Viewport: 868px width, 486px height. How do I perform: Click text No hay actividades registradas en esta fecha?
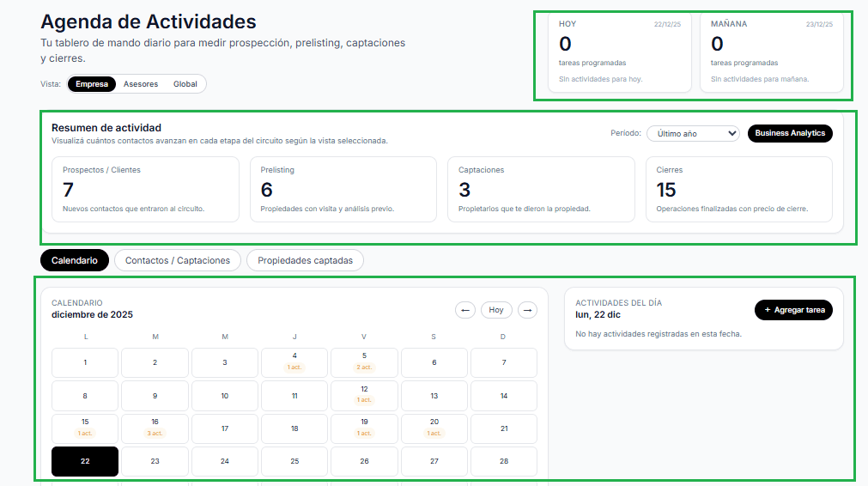pos(659,334)
